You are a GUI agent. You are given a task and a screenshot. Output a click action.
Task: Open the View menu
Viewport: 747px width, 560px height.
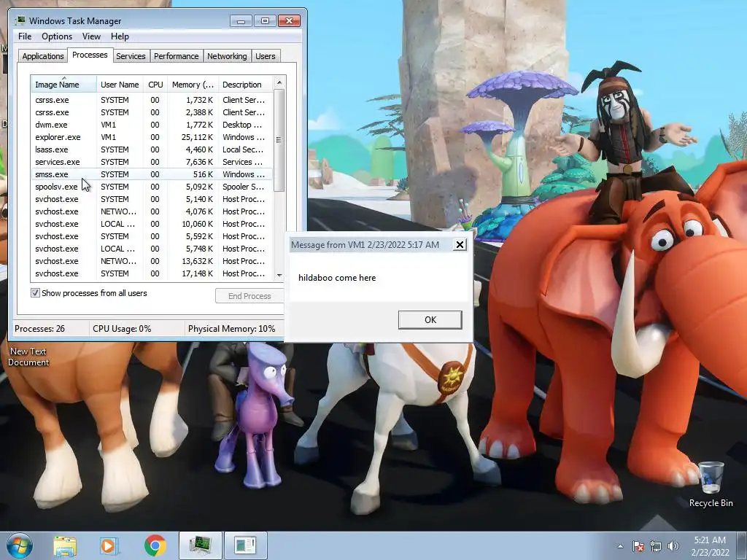pyautogui.click(x=91, y=36)
